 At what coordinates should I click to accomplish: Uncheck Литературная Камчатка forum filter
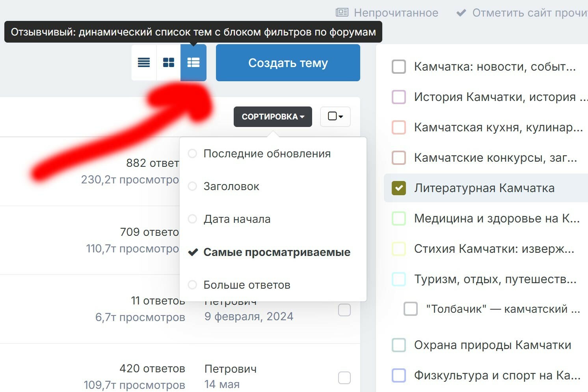point(399,188)
